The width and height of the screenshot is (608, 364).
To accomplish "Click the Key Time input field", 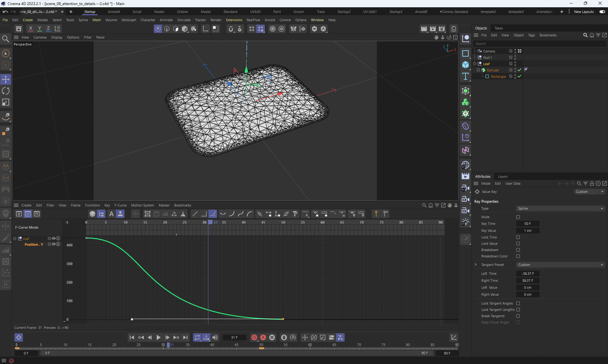I will click(528, 224).
